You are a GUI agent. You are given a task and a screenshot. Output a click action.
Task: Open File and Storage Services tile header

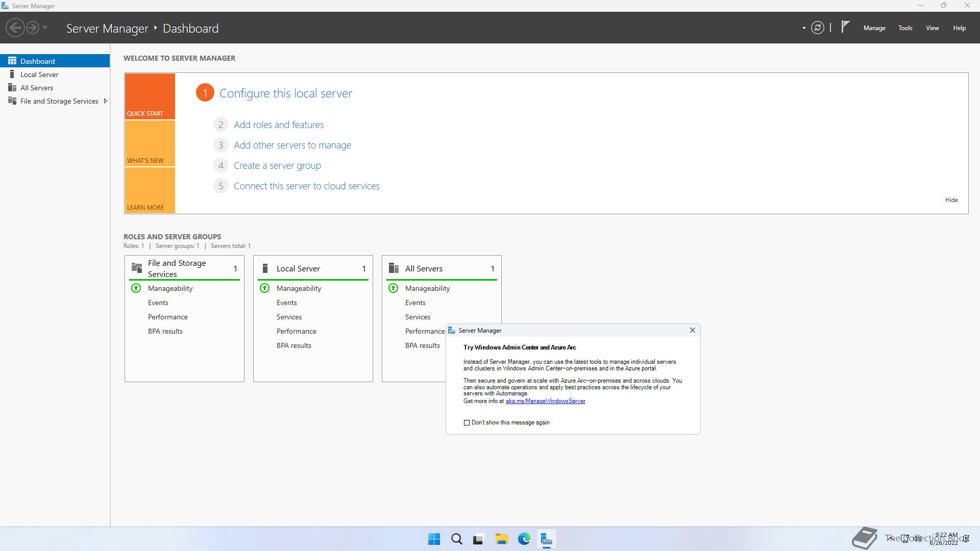184,268
